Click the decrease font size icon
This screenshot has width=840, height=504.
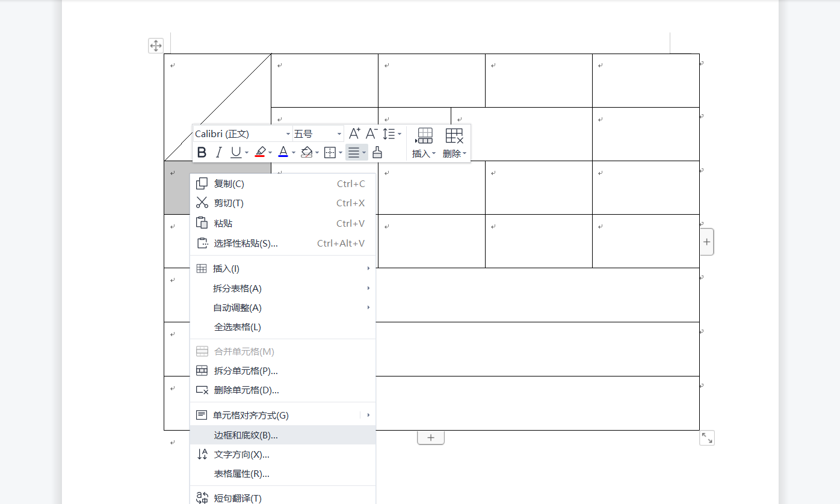pos(370,134)
